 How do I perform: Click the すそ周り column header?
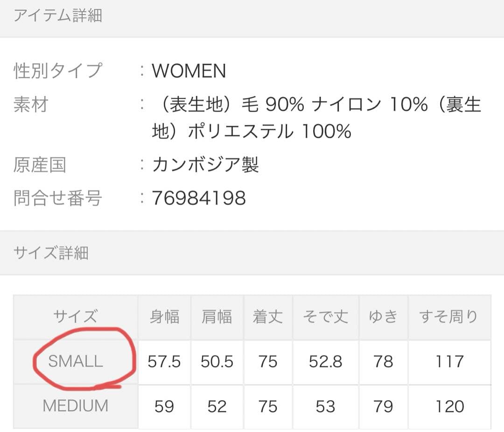[x=449, y=317]
